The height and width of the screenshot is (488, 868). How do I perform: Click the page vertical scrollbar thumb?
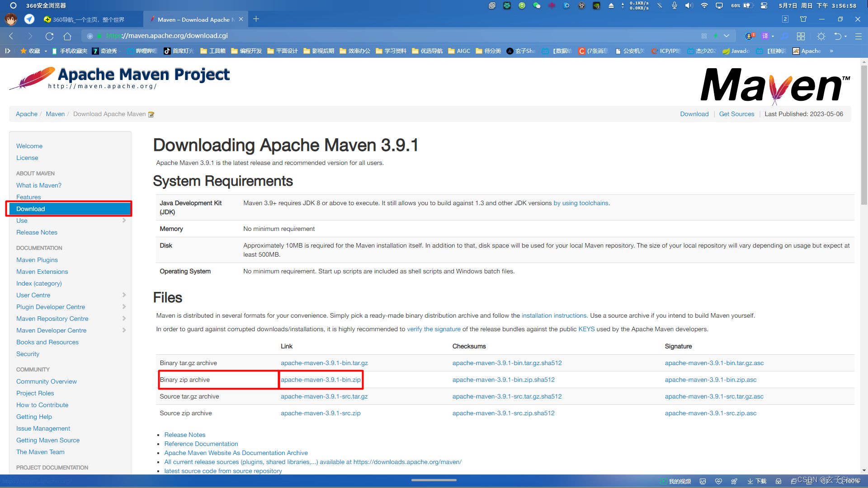point(864,135)
